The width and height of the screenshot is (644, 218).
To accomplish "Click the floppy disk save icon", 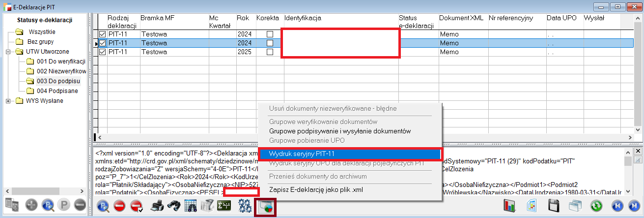I will [x=554, y=206].
